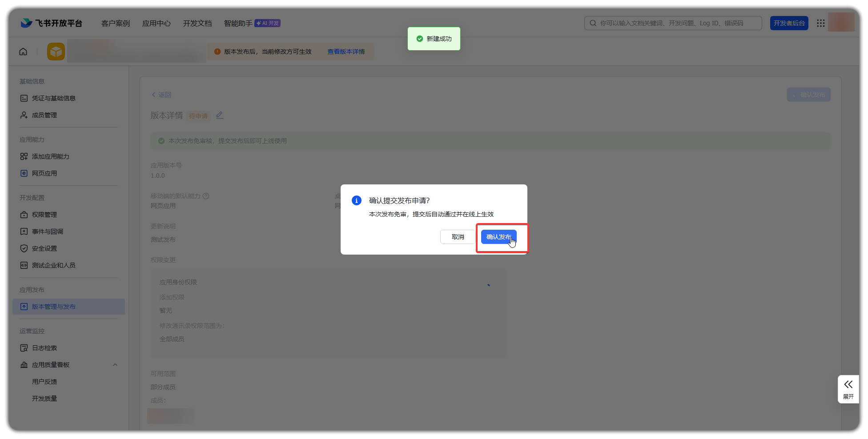Open the app grid launcher icon
This screenshot has height=439, width=868.
tap(820, 23)
